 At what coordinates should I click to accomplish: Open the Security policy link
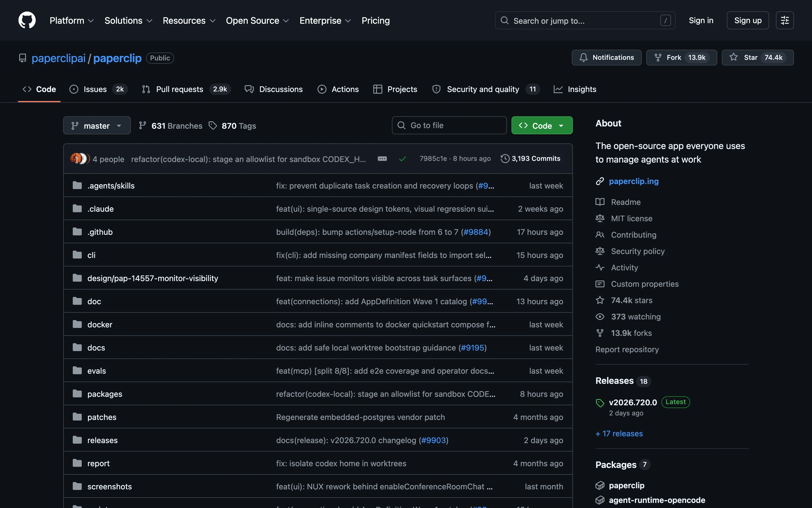click(x=637, y=251)
